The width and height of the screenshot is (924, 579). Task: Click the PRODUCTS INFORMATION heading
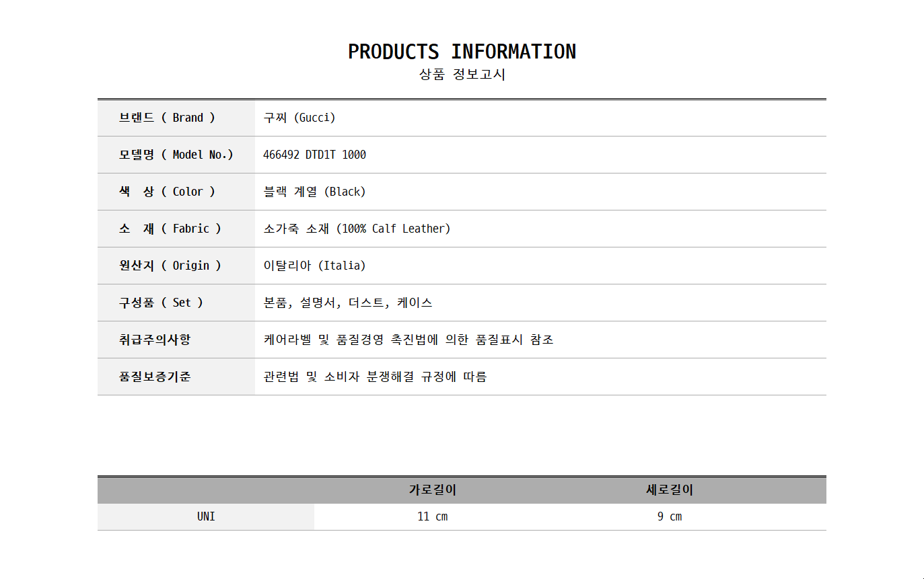(462, 52)
